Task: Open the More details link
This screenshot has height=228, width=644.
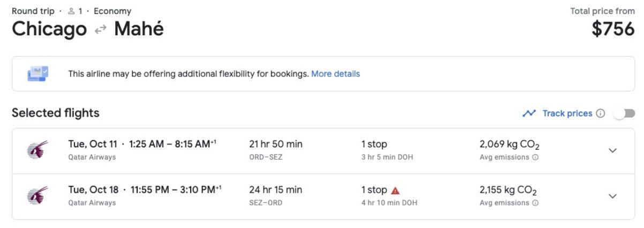Action: tap(335, 74)
